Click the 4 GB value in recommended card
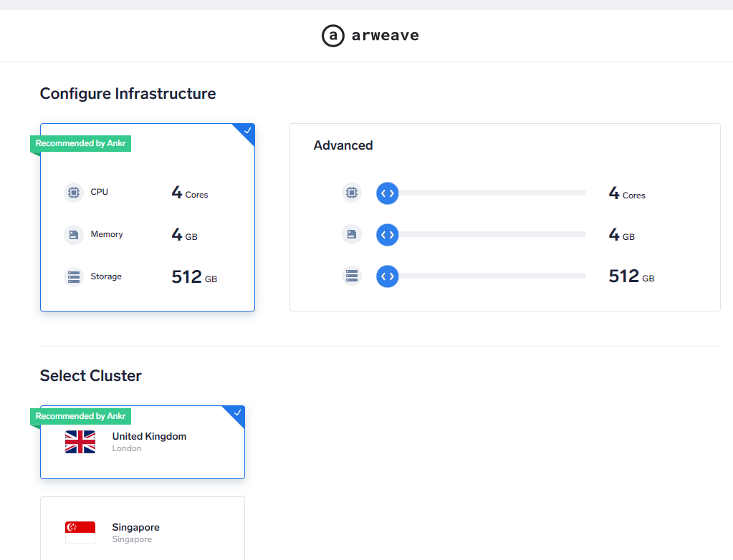The image size is (733, 560). [x=185, y=234]
